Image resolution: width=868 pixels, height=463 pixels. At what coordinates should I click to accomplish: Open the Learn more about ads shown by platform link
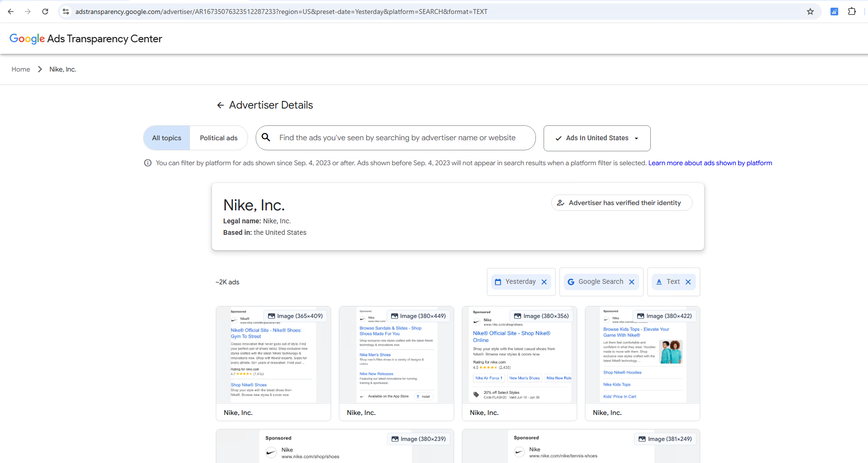710,163
